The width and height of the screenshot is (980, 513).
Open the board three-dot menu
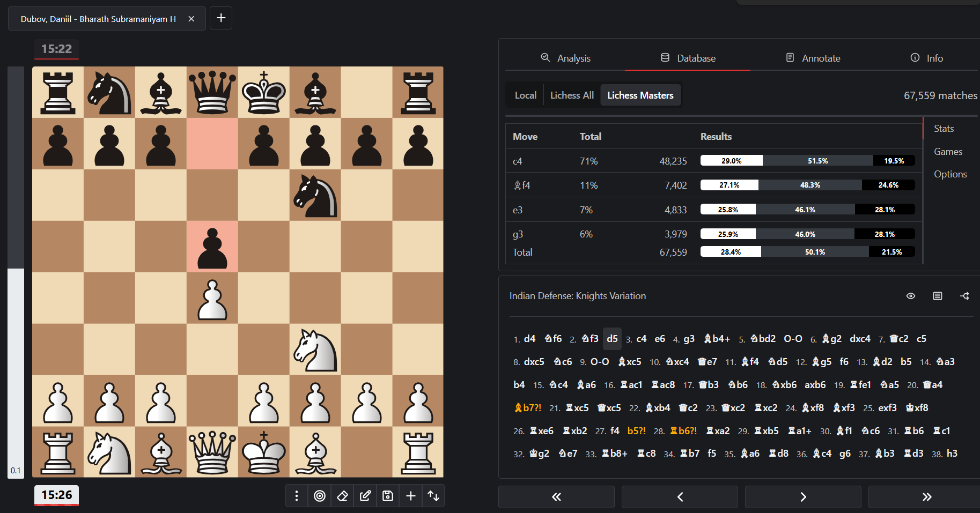(297, 496)
